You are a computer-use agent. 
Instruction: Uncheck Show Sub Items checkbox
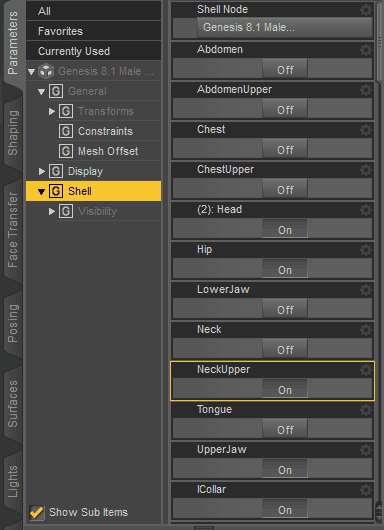pyautogui.click(x=37, y=512)
